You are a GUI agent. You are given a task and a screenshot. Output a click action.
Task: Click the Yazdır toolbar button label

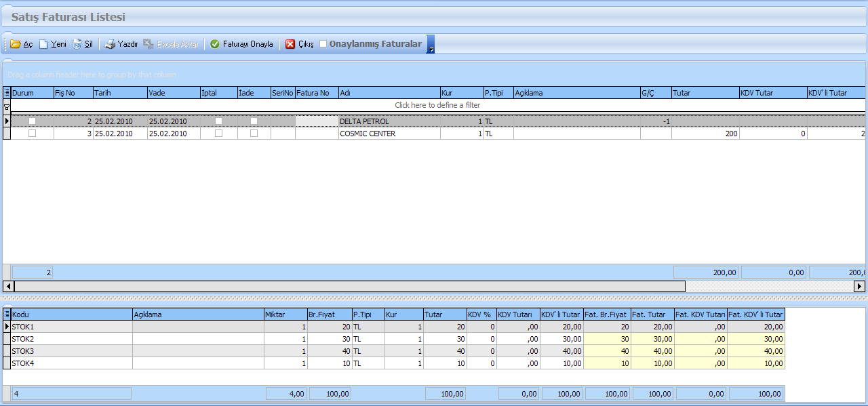(127, 44)
